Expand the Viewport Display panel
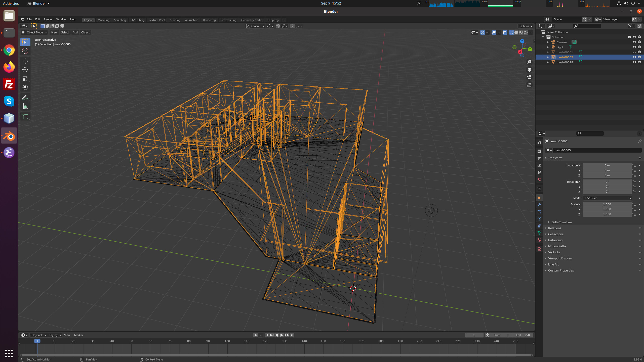The height and width of the screenshot is (362, 644). [x=560, y=258]
